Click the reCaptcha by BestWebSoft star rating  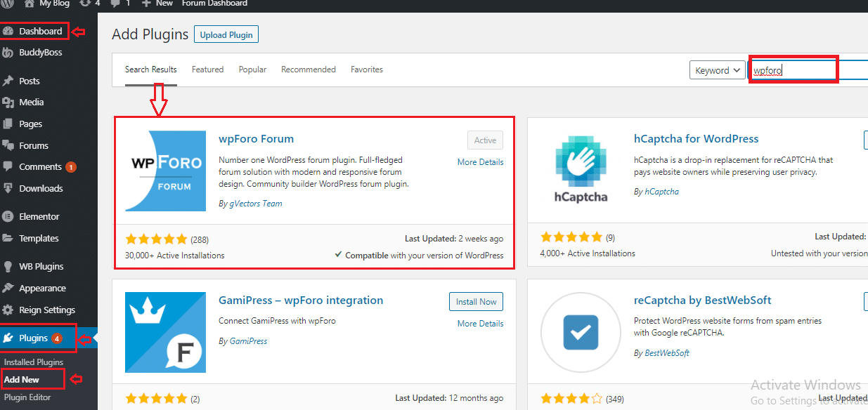[x=571, y=399]
